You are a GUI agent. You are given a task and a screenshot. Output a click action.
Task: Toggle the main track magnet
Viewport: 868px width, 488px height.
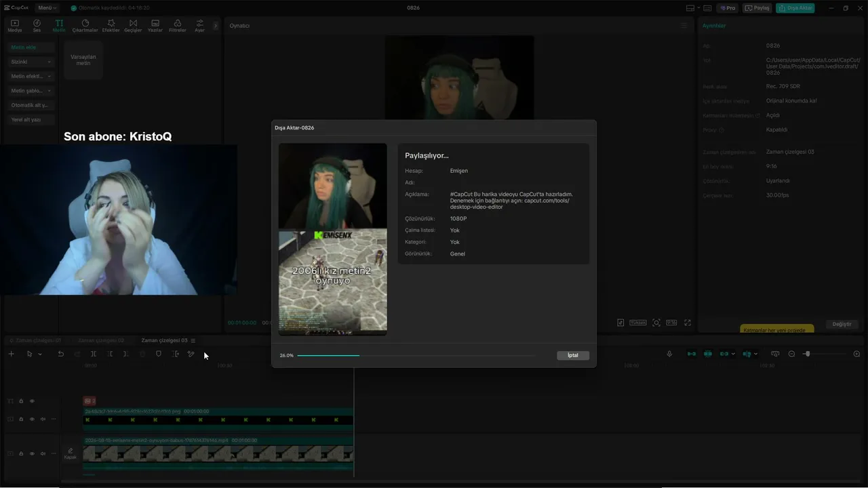692,354
